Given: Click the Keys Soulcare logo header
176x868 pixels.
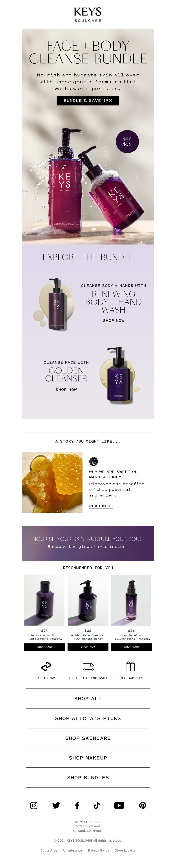Looking at the screenshot, I should pyautogui.click(x=88, y=14).
